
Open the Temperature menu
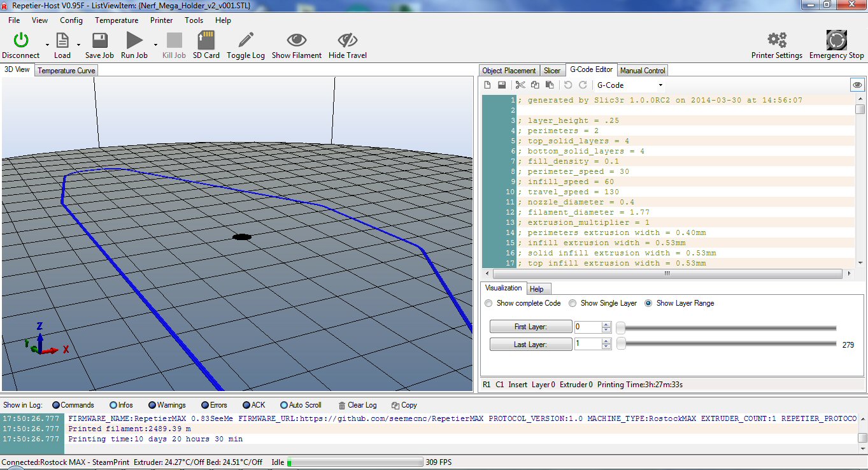coord(117,20)
